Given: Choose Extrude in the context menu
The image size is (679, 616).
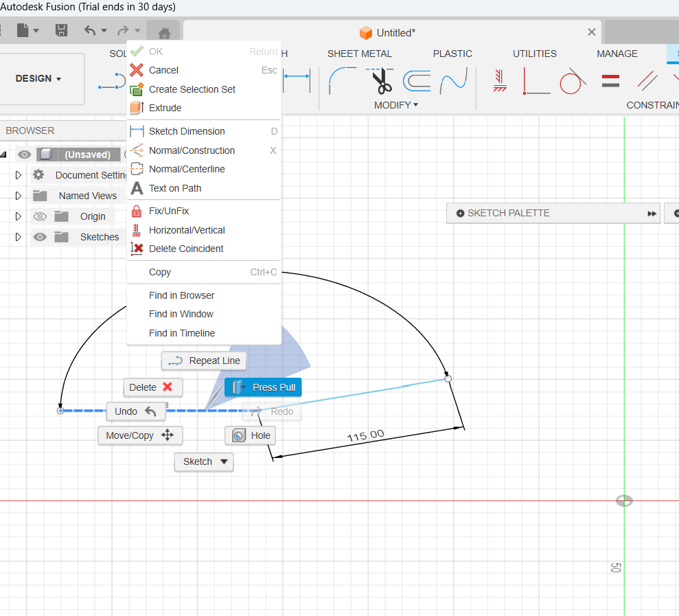Looking at the screenshot, I should (203, 108).
